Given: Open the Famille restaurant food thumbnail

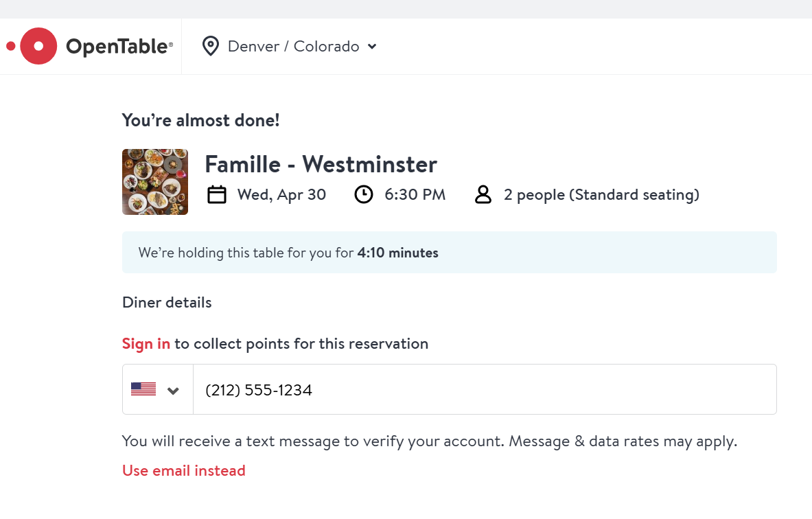Looking at the screenshot, I should click(155, 182).
